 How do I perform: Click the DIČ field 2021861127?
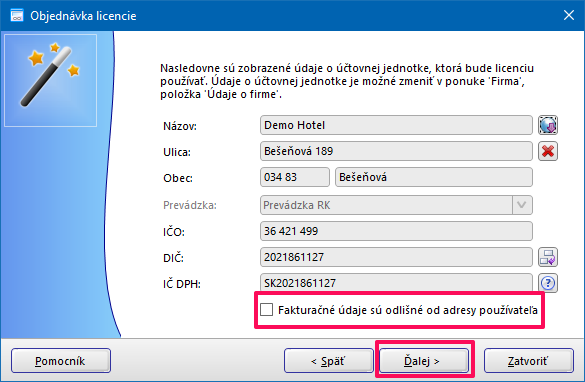(x=396, y=257)
